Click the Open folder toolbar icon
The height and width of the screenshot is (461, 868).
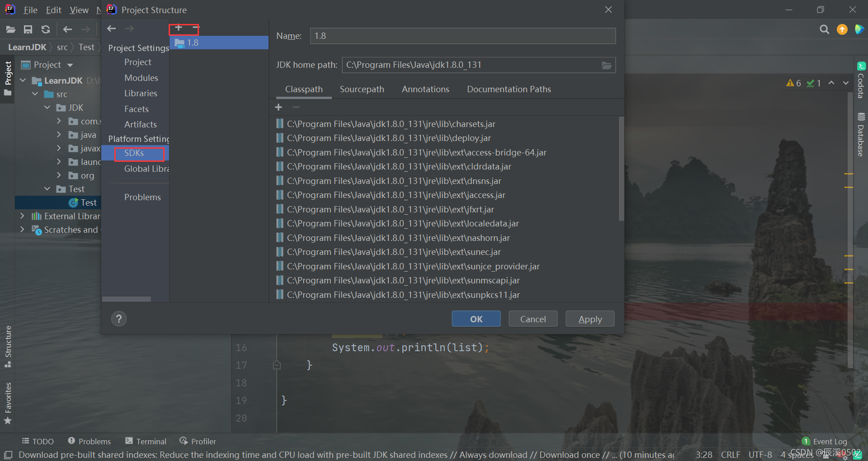point(11,30)
